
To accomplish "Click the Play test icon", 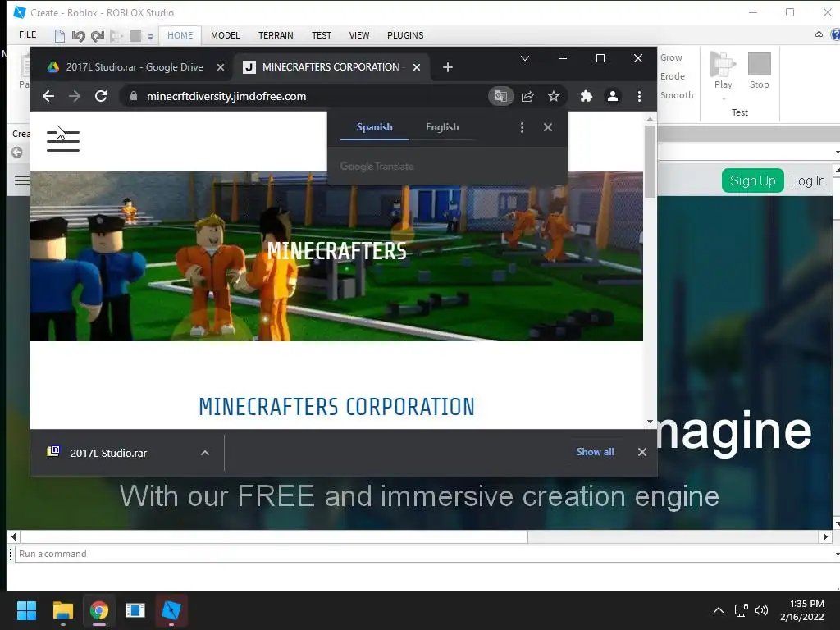I will point(723,65).
